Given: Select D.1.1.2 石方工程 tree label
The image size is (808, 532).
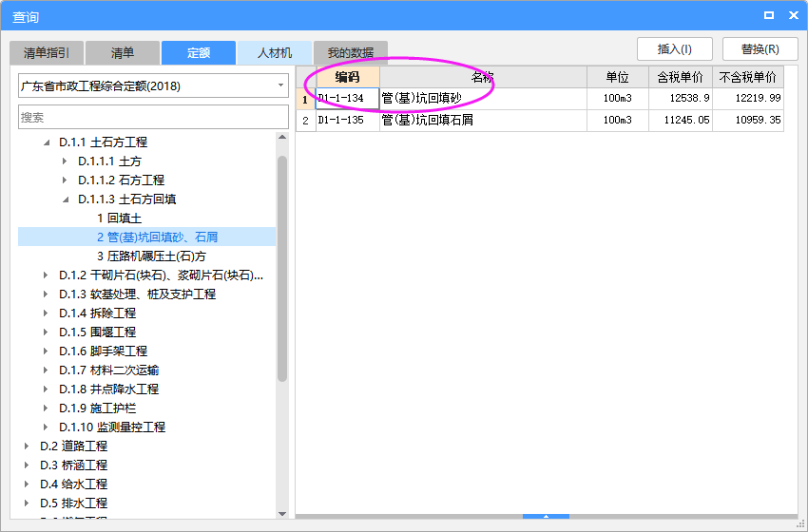Looking at the screenshot, I should point(121,180).
